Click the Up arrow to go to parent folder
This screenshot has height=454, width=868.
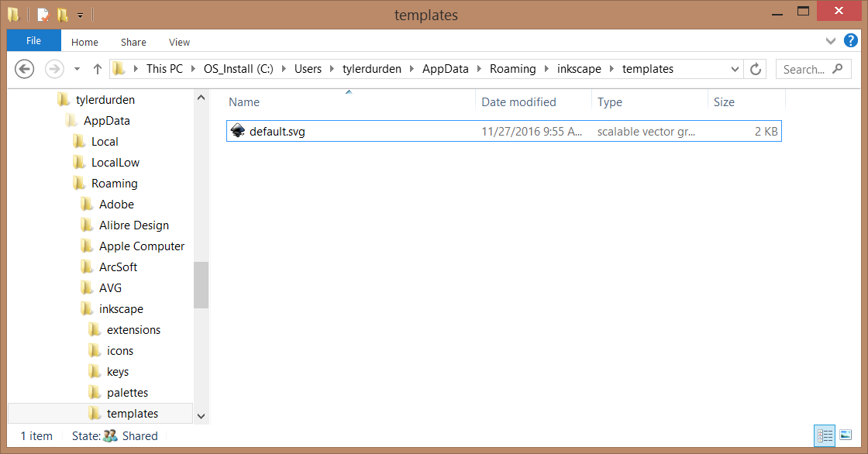97,68
